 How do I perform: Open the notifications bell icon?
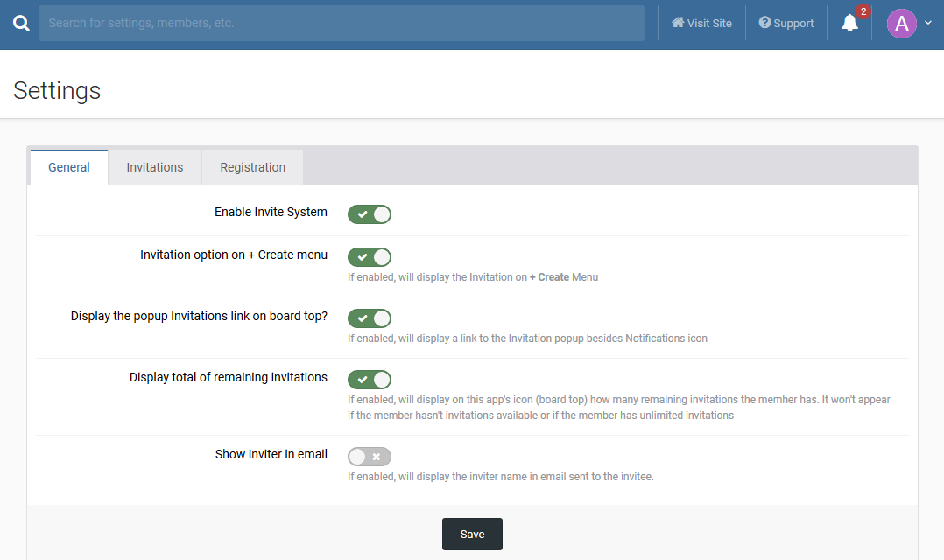849,24
